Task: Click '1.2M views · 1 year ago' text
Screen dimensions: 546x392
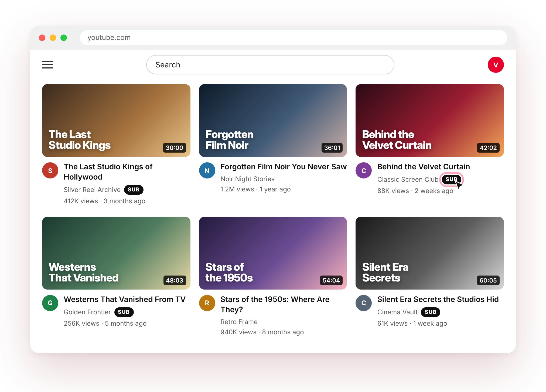Action: pyautogui.click(x=255, y=189)
